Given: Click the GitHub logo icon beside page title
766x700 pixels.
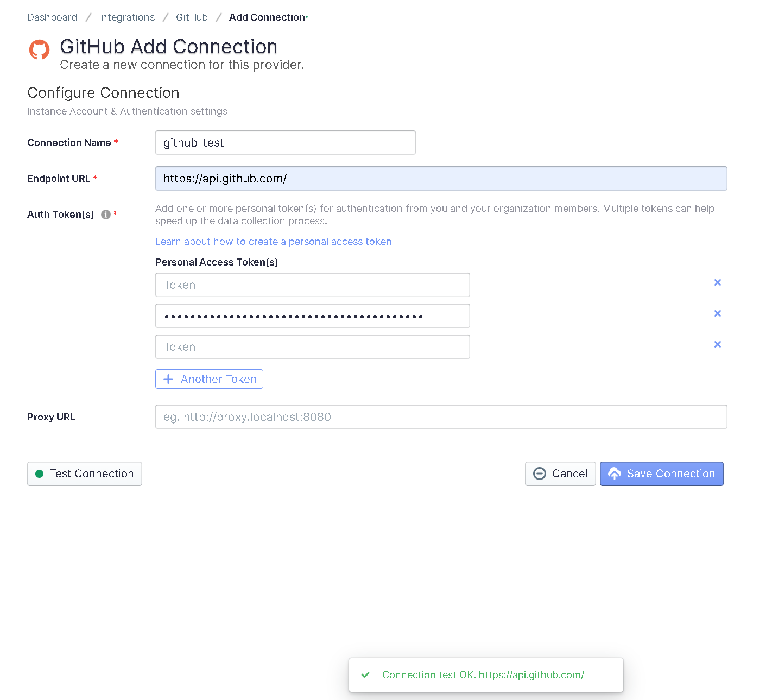Looking at the screenshot, I should pos(39,49).
